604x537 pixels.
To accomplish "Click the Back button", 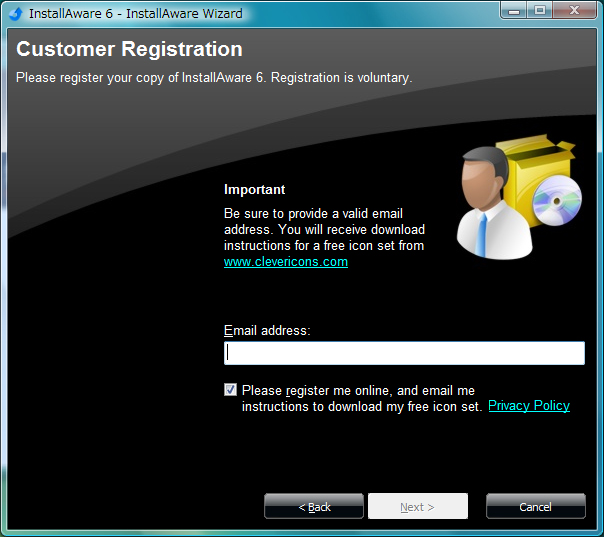I will 314,507.
